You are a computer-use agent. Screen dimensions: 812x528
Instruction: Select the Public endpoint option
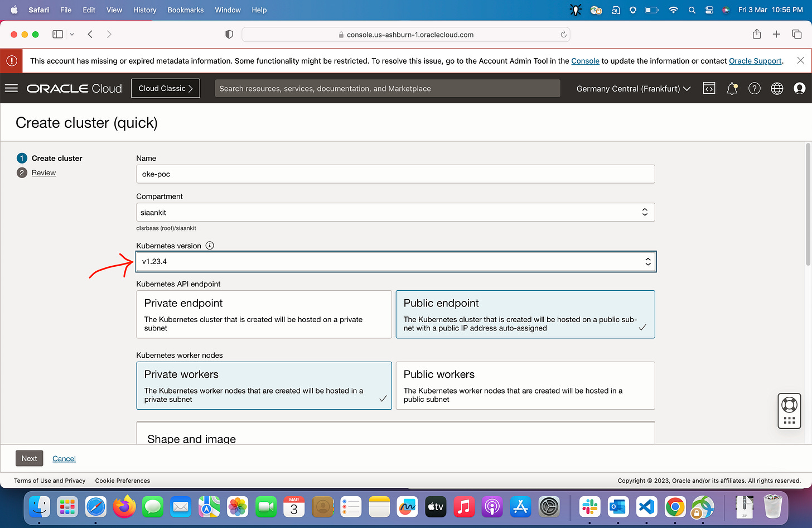pyautogui.click(x=525, y=314)
